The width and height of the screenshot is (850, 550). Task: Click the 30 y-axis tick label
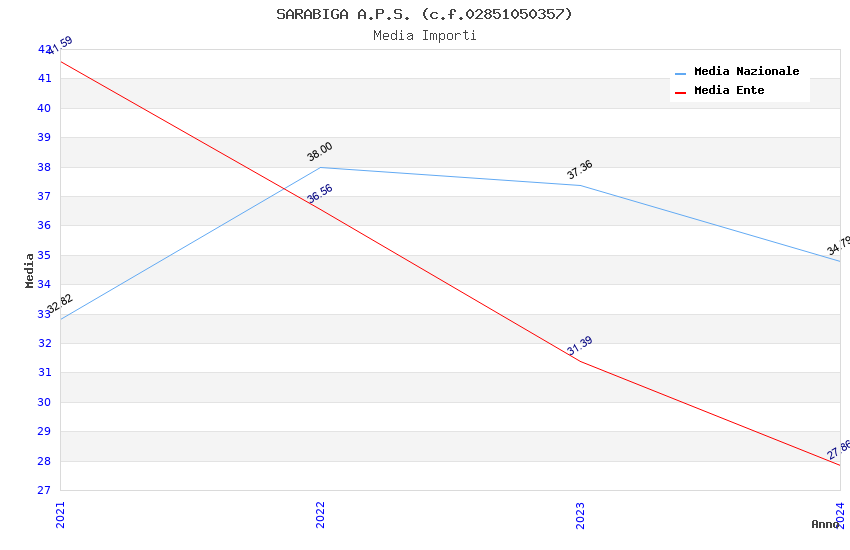(x=44, y=402)
